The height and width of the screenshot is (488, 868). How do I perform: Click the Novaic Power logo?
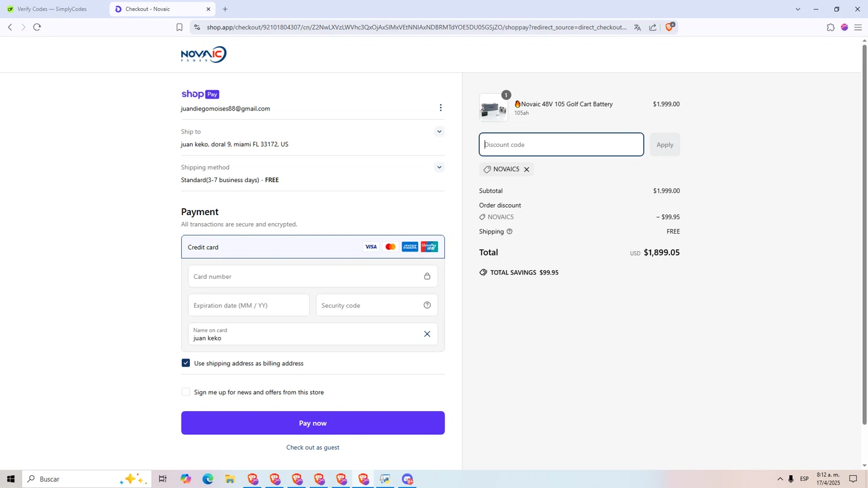[x=204, y=54]
